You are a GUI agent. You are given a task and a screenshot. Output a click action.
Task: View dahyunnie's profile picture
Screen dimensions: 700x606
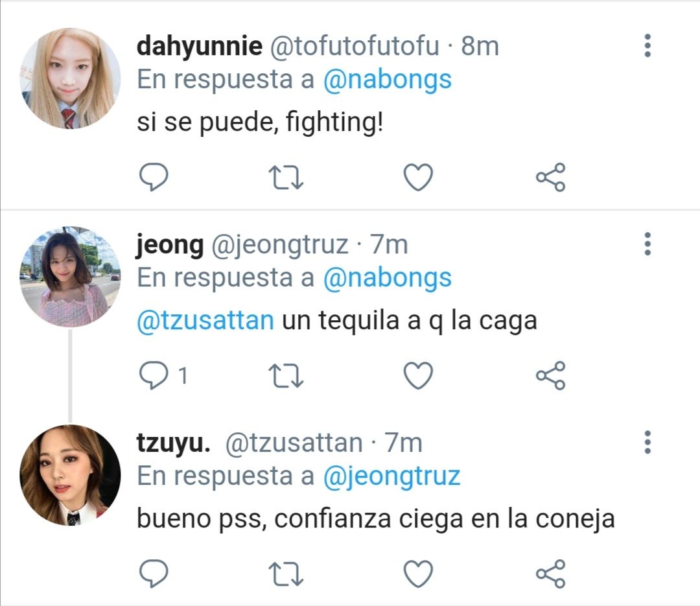70,78
